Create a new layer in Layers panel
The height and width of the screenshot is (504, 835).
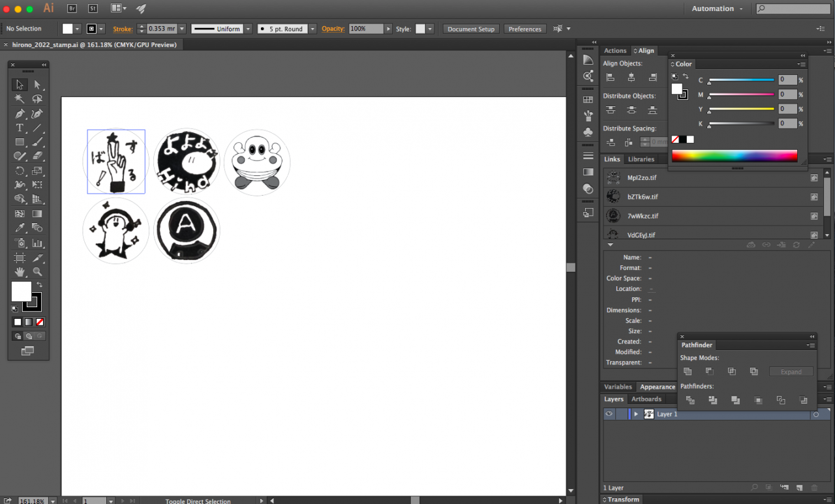coord(799,487)
